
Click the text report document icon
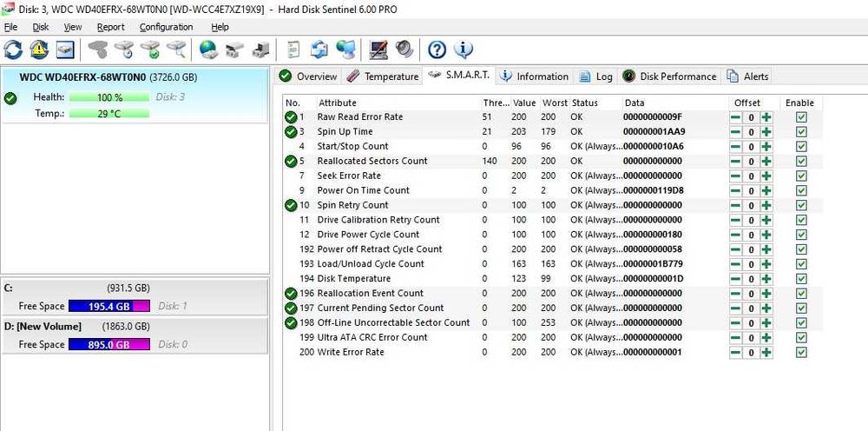pos(294,50)
